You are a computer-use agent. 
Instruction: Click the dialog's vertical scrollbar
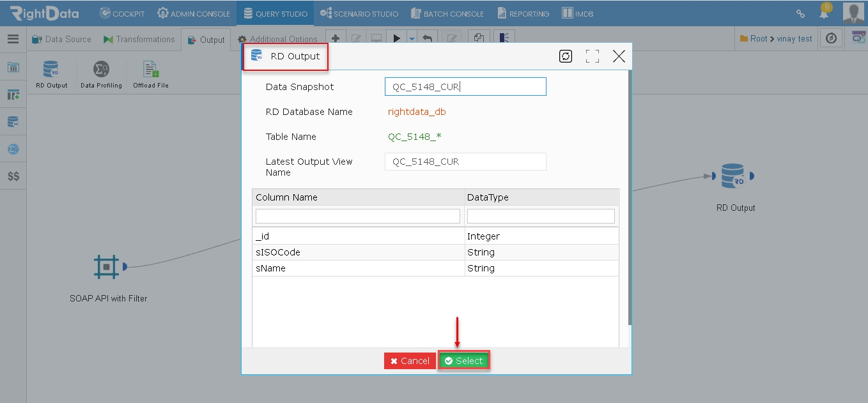click(x=630, y=197)
